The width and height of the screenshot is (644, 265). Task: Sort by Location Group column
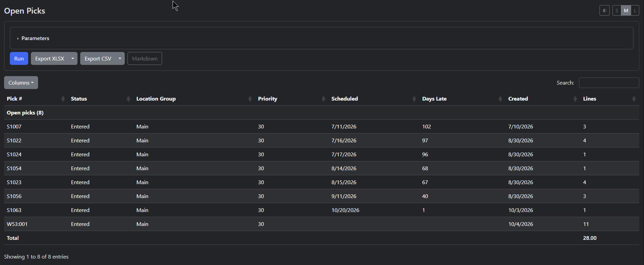point(194,99)
